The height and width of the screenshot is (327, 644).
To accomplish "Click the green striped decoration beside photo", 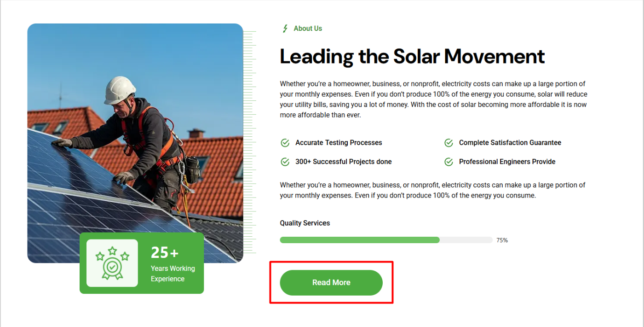I will tap(249, 142).
